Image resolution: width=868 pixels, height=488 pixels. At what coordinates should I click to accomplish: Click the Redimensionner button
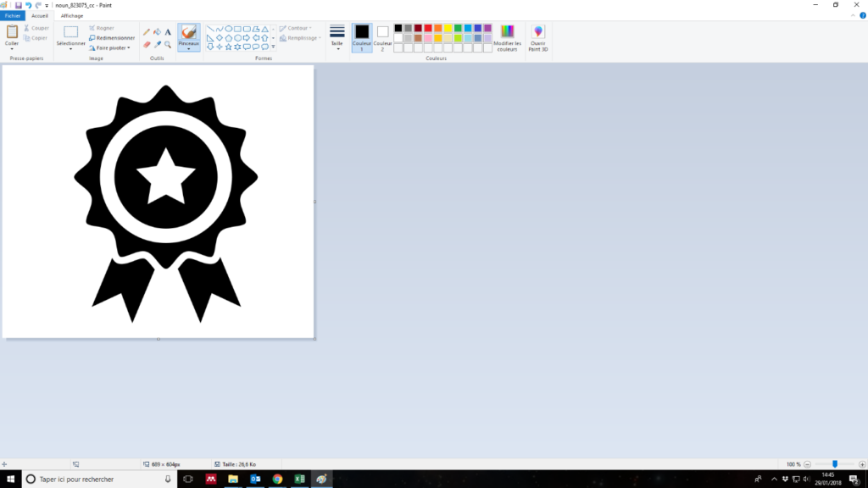pyautogui.click(x=113, y=38)
